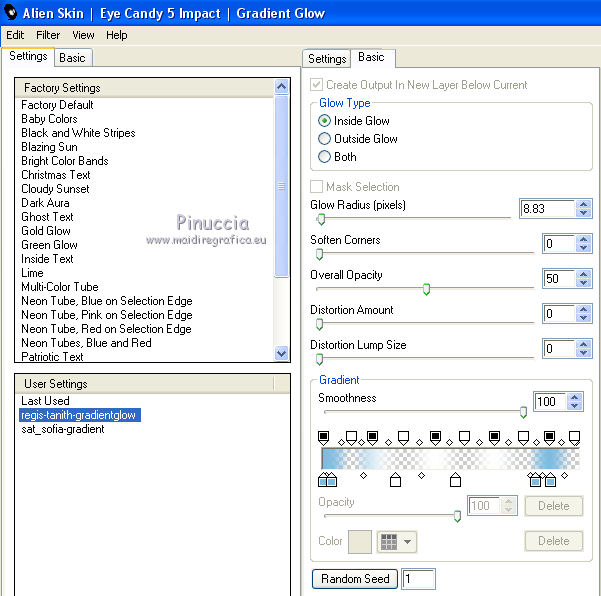This screenshot has width=601, height=596.
Task: Click midpoint diamond between first two opacity stops
Action: [x=341, y=442]
